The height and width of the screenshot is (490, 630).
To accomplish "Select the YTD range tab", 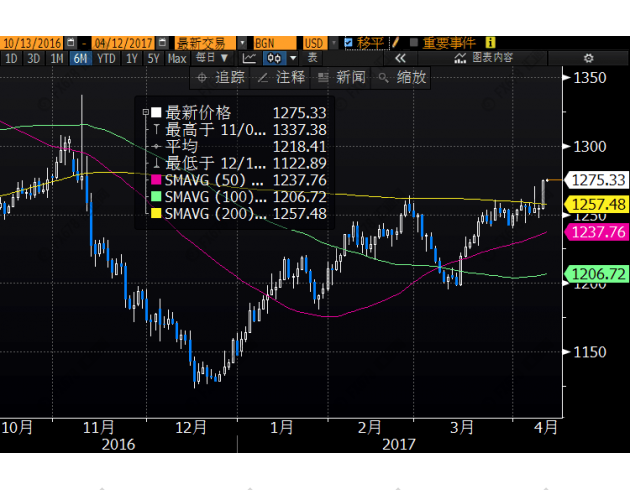I will (105, 58).
